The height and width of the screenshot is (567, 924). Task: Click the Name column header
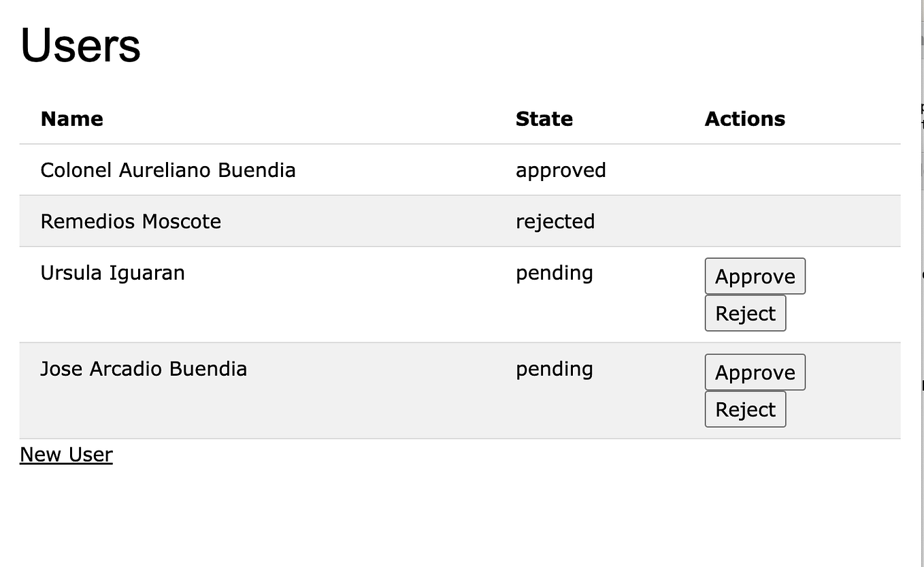pos(71,118)
